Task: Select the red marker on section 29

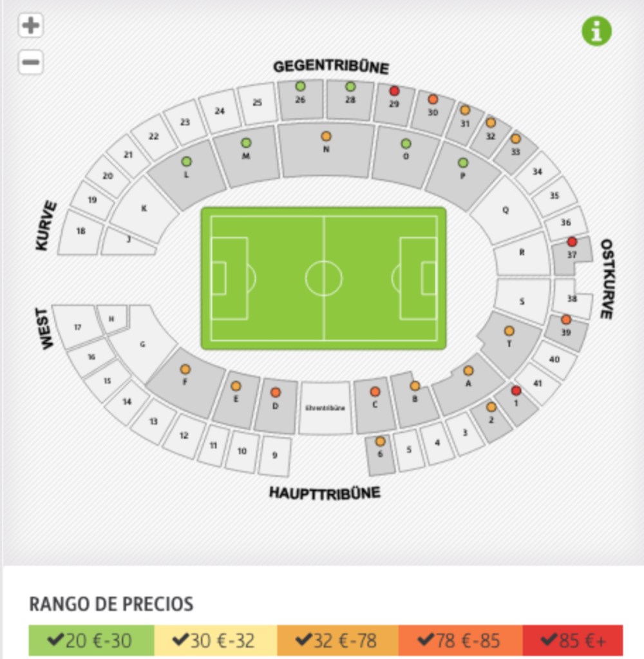Action: pos(394,91)
